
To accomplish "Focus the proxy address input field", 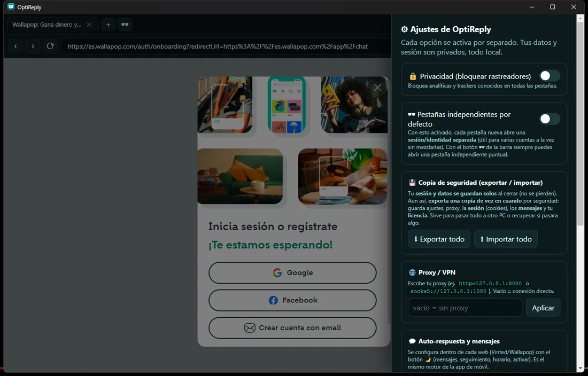I will point(465,308).
